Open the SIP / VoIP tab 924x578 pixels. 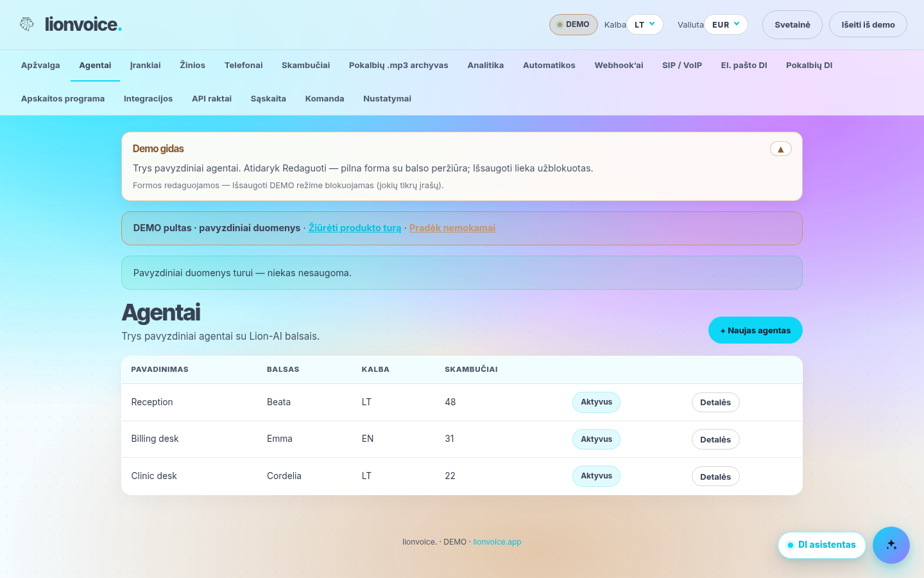(x=682, y=65)
